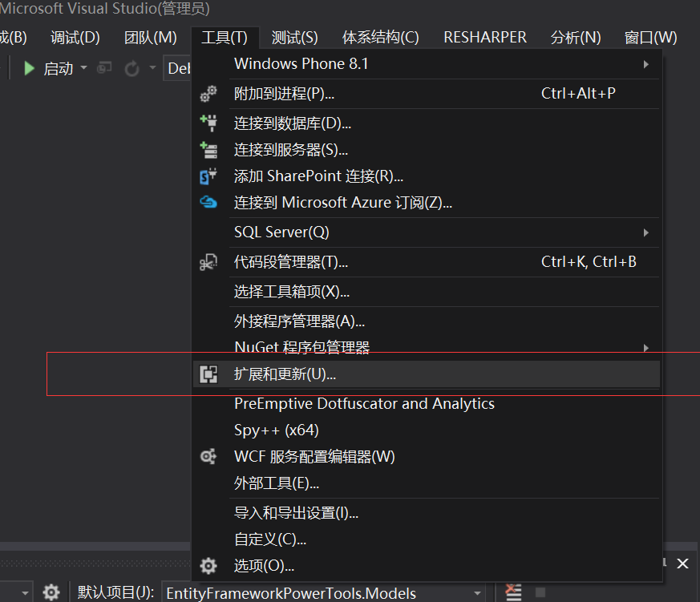Open the RESHARPER menu

click(485, 38)
